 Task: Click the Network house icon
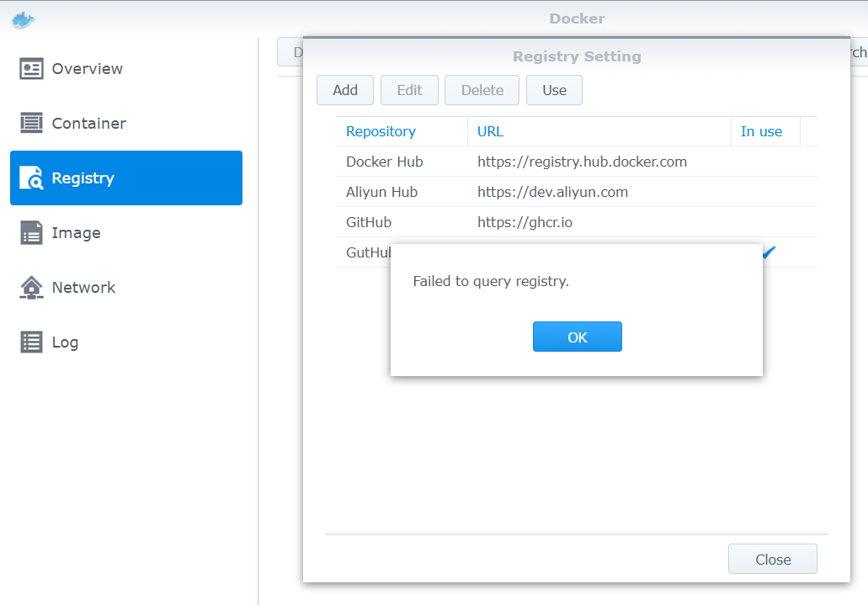(31, 288)
